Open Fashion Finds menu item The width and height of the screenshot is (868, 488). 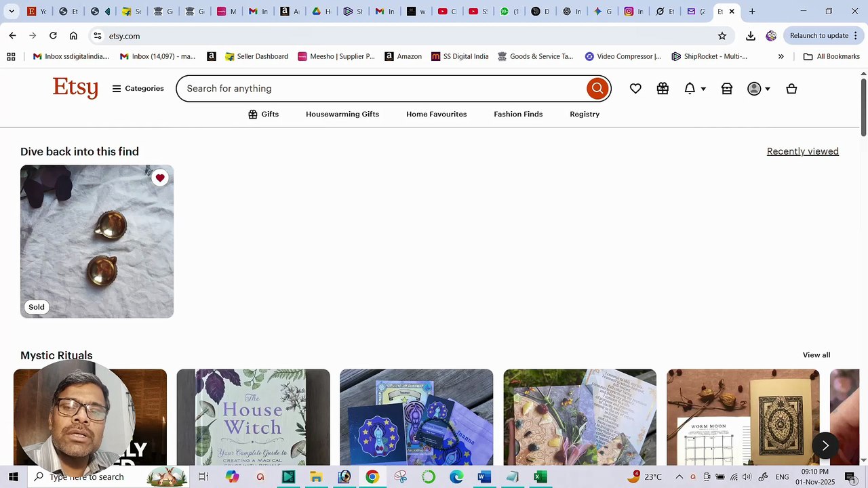click(x=518, y=114)
